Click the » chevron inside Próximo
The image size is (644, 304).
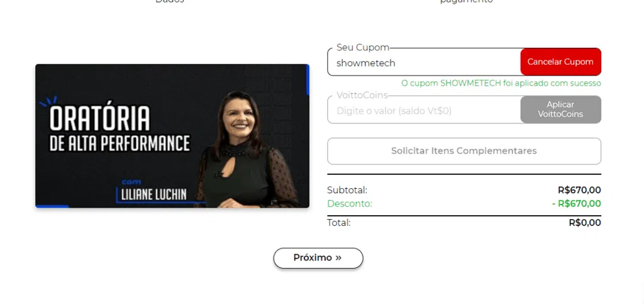(338, 258)
